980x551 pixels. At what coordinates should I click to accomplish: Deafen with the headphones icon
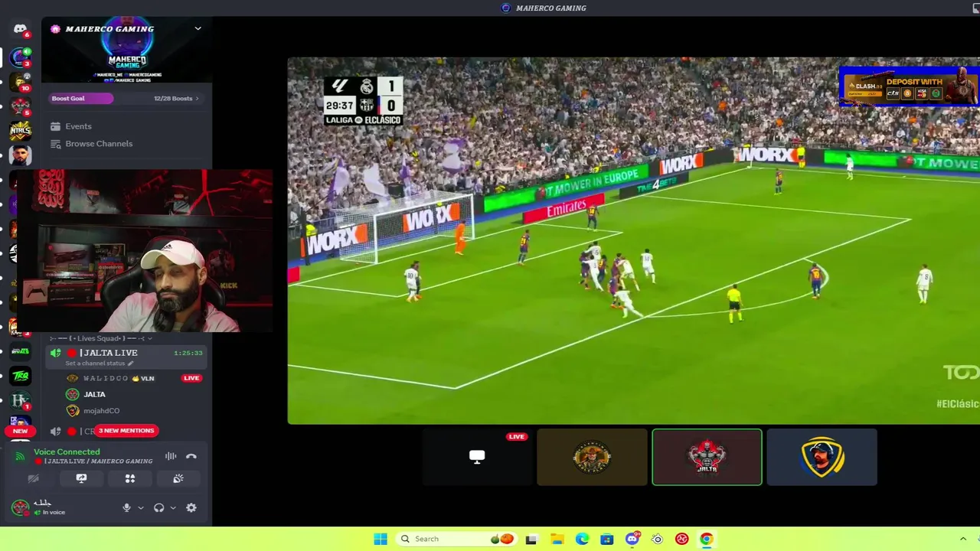pos(158,507)
